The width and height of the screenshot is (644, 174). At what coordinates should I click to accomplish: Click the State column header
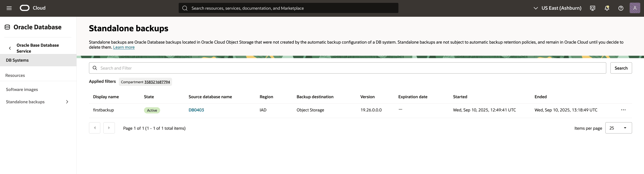click(x=149, y=97)
